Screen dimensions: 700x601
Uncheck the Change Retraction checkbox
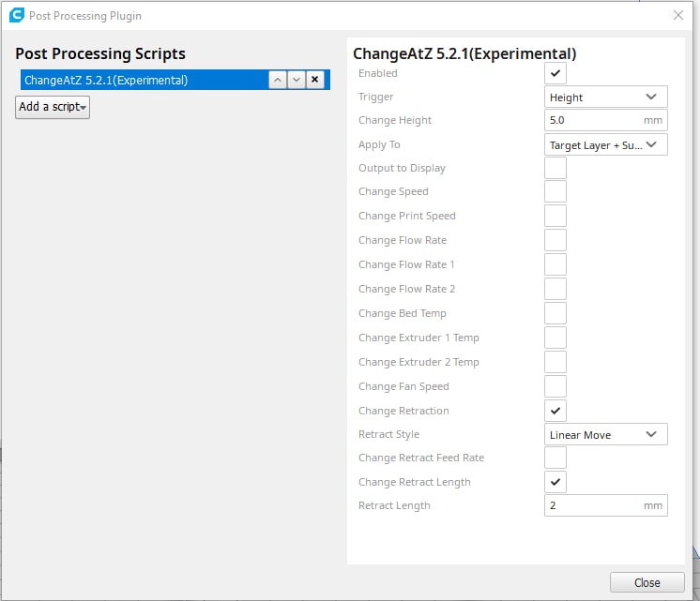click(555, 411)
